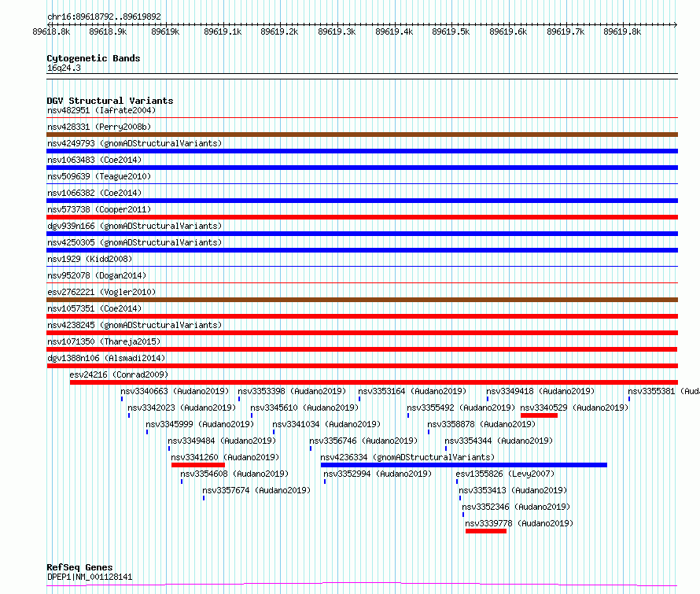Open the nsv4249793 (gnomADStructuralVariants) variant label
The image size is (700, 594).
(134, 143)
